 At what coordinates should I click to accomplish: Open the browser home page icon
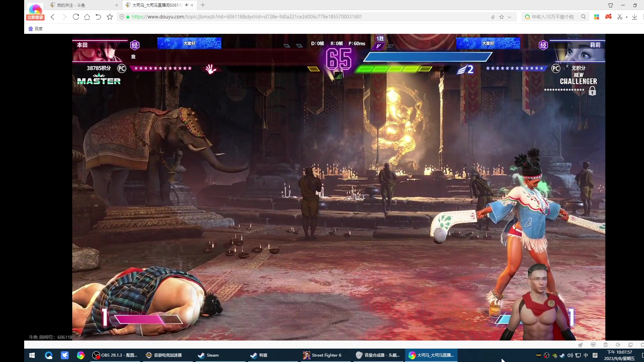87,17
